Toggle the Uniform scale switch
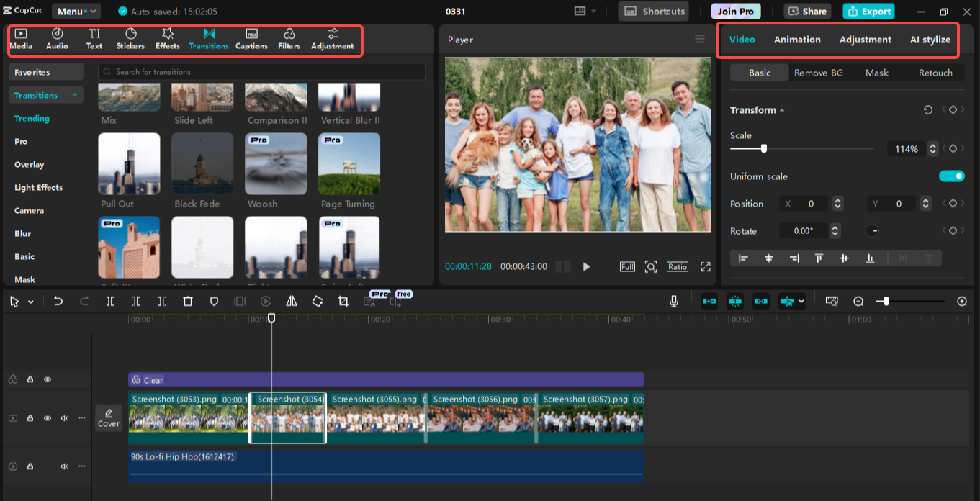This screenshot has width=980, height=501. (951, 176)
